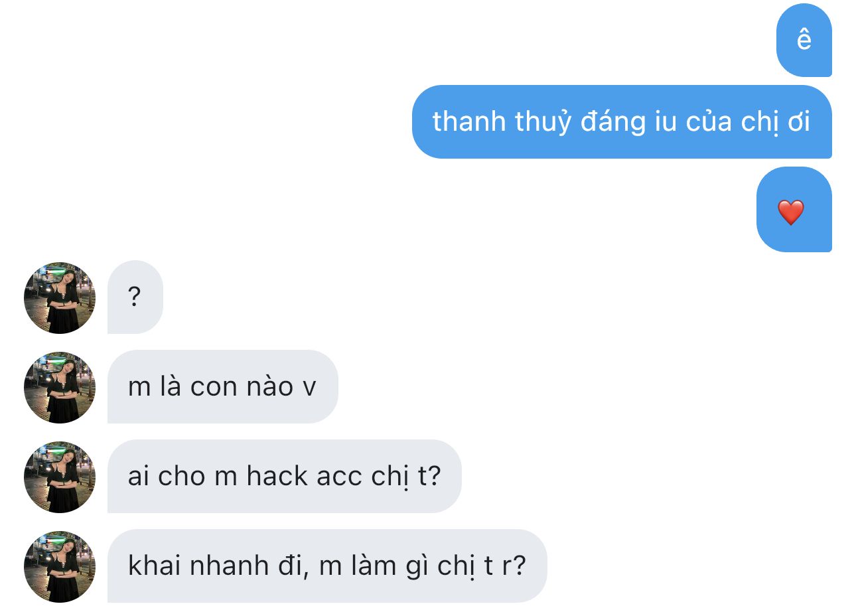Open avatar beside "m là con nào v"
This screenshot has width=856, height=616.
pyautogui.click(x=60, y=387)
